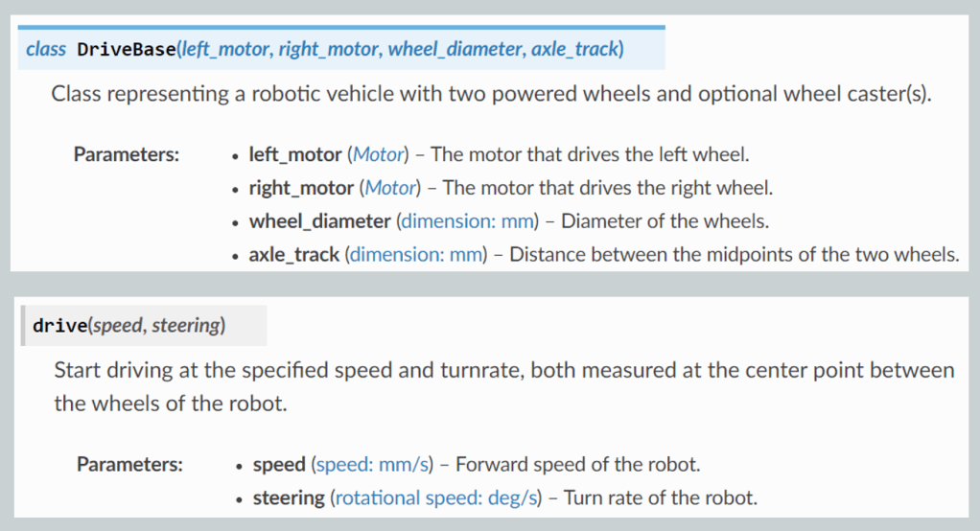Image resolution: width=980 pixels, height=531 pixels.
Task: Click the drive method name heading
Action: pyautogui.click(x=59, y=326)
